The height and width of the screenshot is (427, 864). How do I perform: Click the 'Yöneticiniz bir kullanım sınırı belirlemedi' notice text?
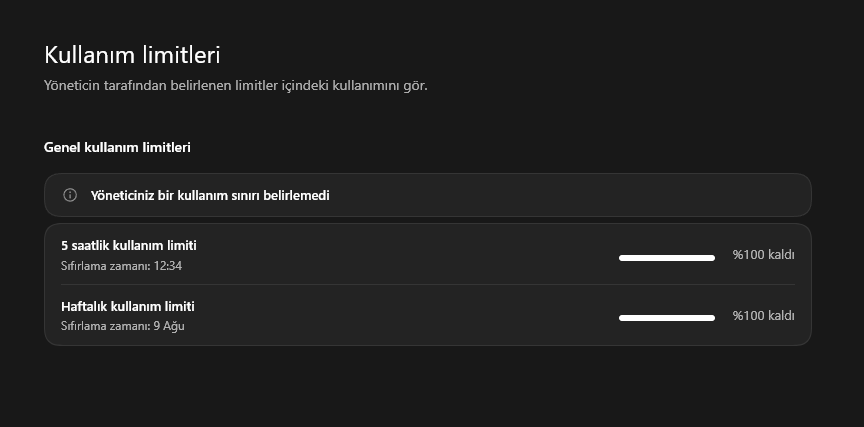210,196
